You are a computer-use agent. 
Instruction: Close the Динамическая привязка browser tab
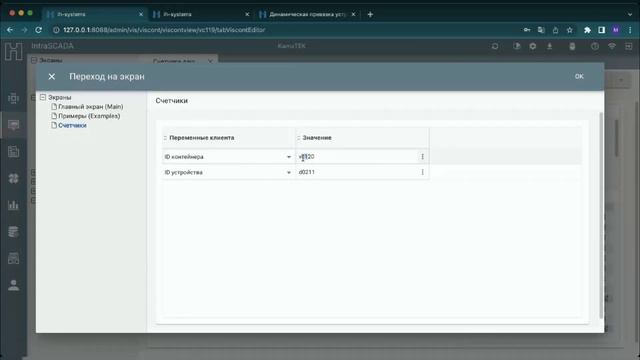[x=353, y=14]
